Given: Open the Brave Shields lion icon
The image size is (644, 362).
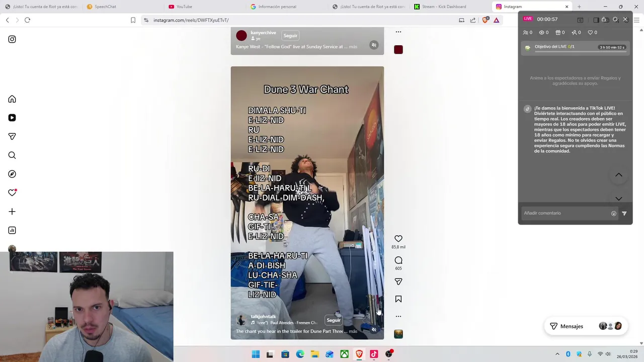Looking at the screenshot, I should [485, 20].
